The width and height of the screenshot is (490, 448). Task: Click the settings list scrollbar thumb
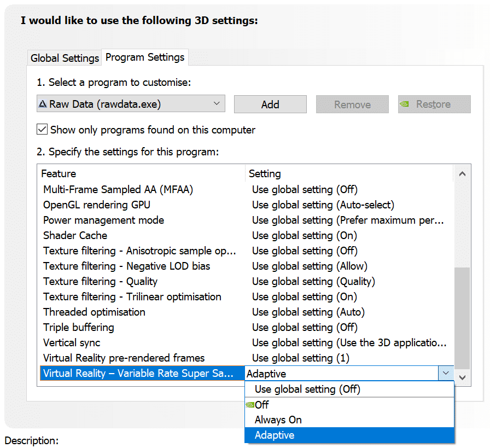(462, 318)
